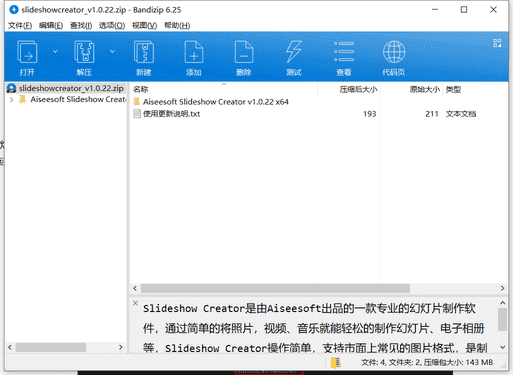Click comment pane scrollbar up arrow

(503, 303)
